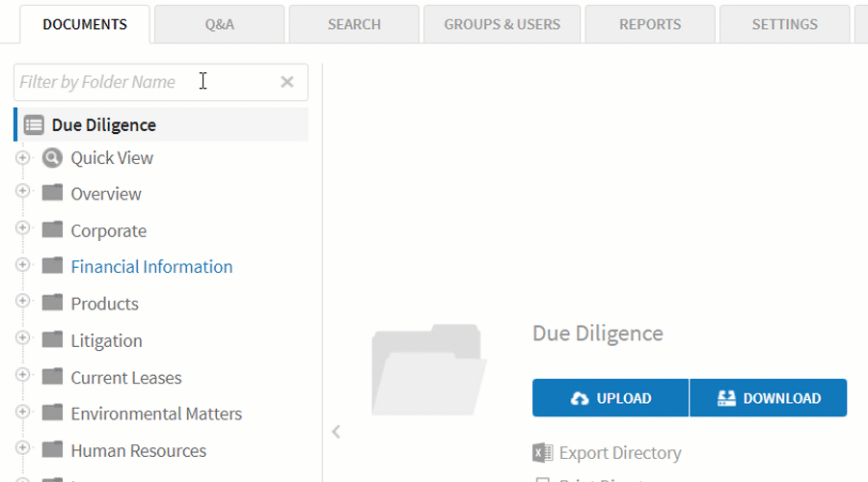
Task: Clear the folder name filter with X
Action: tap(286, 82)
